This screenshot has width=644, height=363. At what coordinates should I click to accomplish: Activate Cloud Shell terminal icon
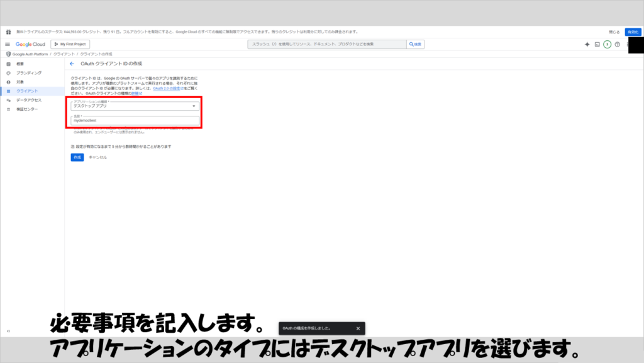pos(597,44)
